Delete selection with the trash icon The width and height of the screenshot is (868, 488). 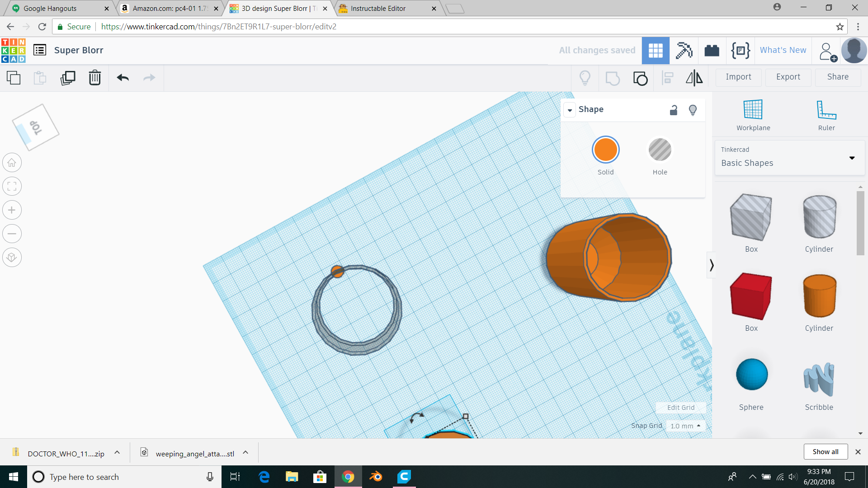95,78
